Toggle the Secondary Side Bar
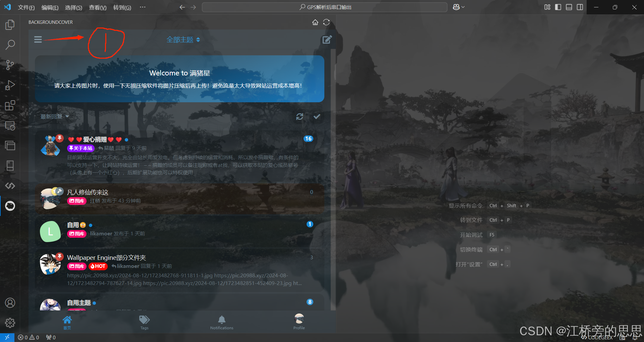 click(580, 7)
